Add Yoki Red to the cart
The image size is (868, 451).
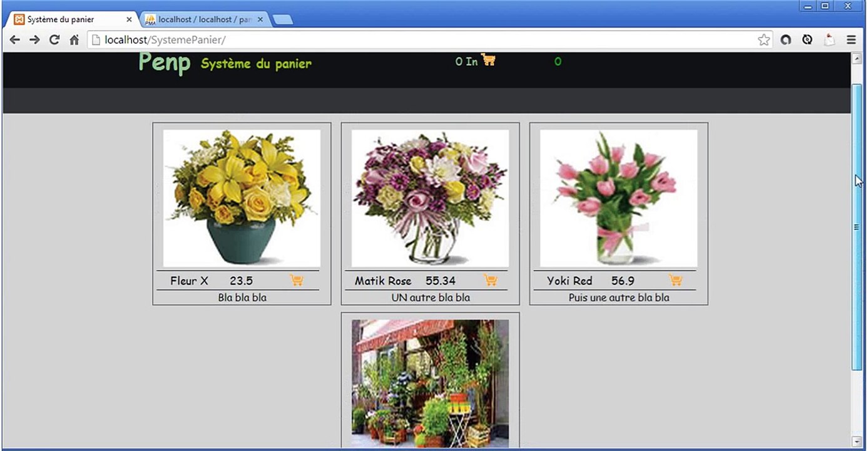(675, 280)
